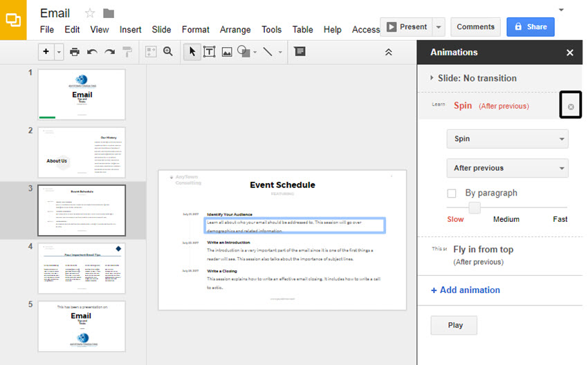Open the Insert menu
The width and height of the screenshot is (588, 365).
click(130, 30)
